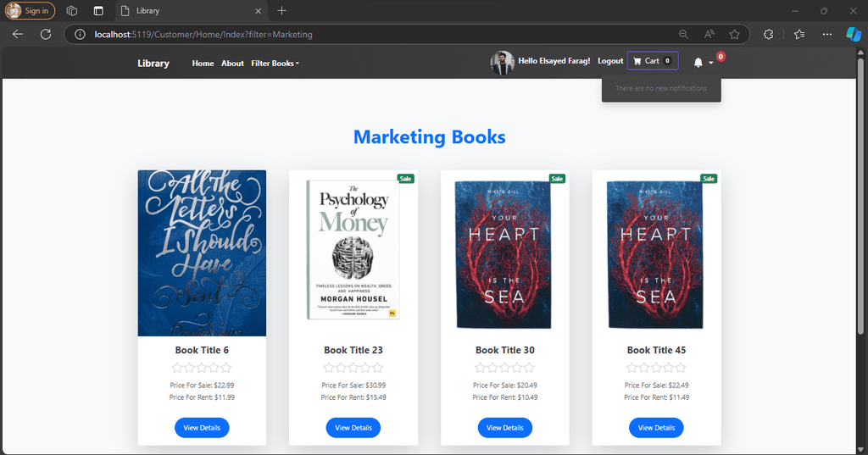The height and width of the screenshot is (455, 868).
Task: Toggle vertical tabs icon
Action: coord(98,10)
